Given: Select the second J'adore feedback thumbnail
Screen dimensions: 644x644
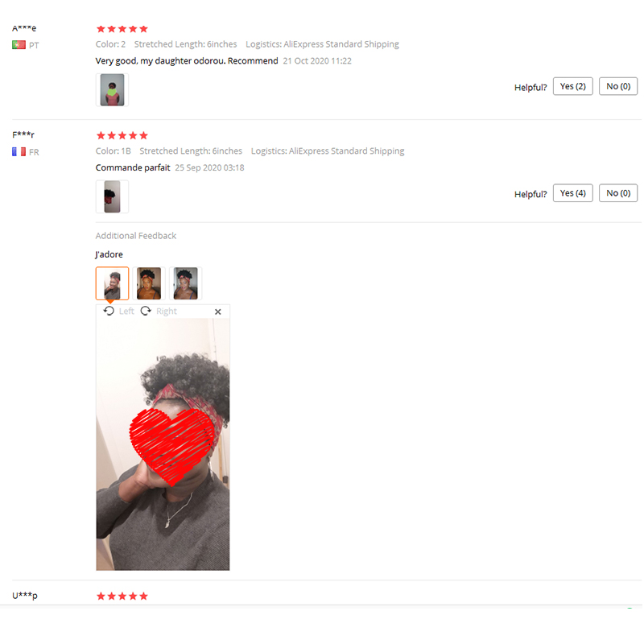Looking at the screenshot, I should pyautogui.click(x=149, y=283).
